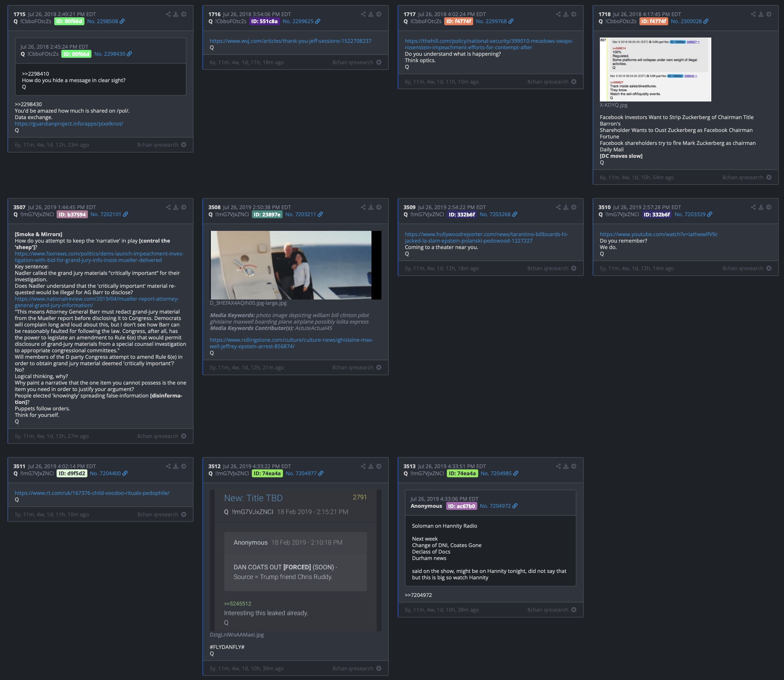Click the purple ID: 551c8a badge

[x=264, y=22]
